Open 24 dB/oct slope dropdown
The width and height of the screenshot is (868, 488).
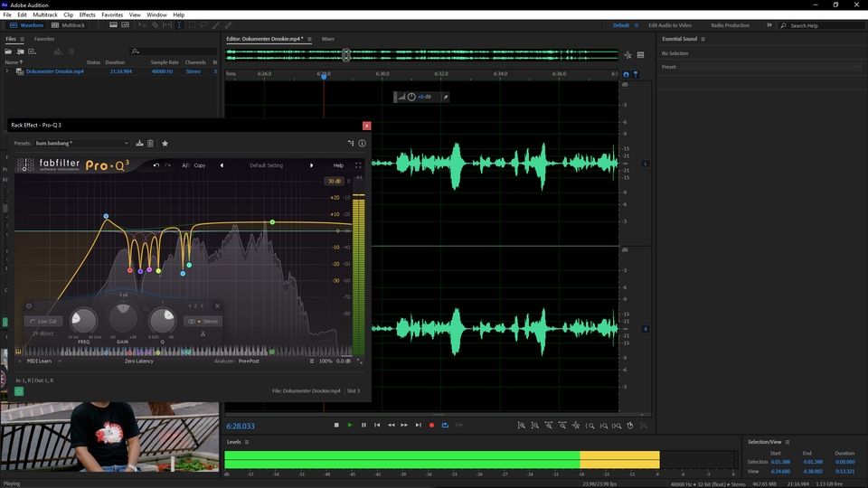(x=43, y=333)
